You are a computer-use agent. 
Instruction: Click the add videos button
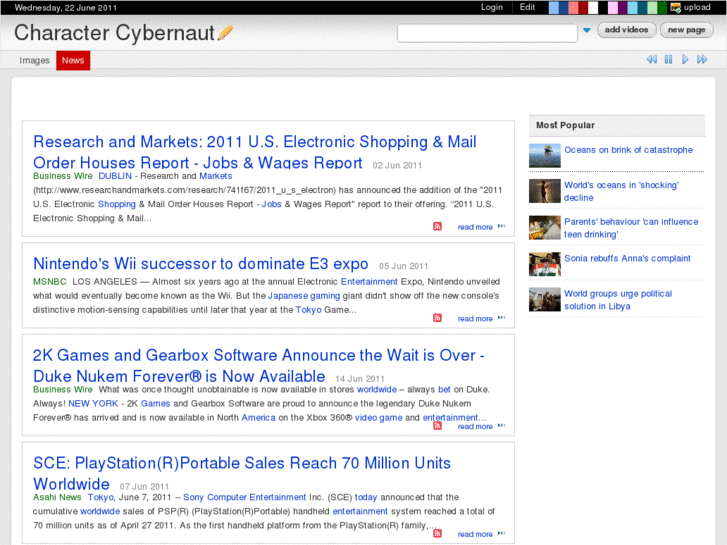(x=626, y=30)
